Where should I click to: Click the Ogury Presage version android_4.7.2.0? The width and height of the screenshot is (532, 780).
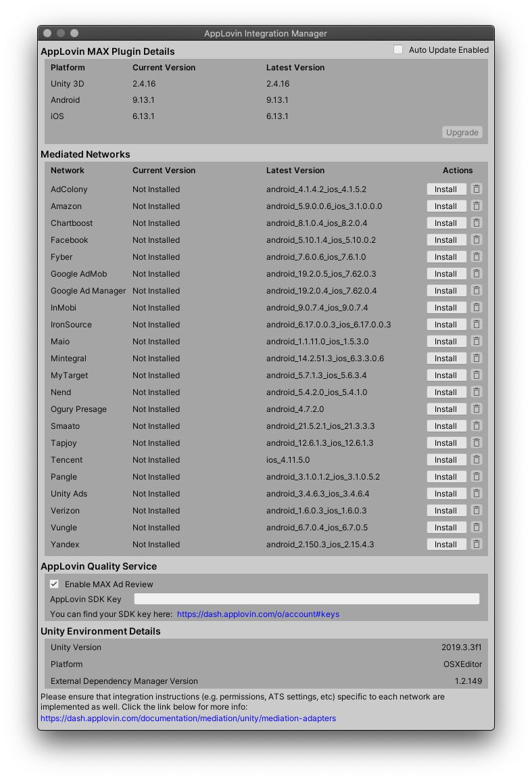coord(295,409)
